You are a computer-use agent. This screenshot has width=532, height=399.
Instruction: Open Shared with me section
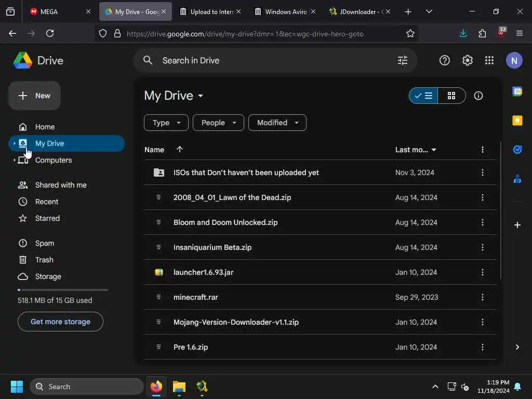[66, 185]
